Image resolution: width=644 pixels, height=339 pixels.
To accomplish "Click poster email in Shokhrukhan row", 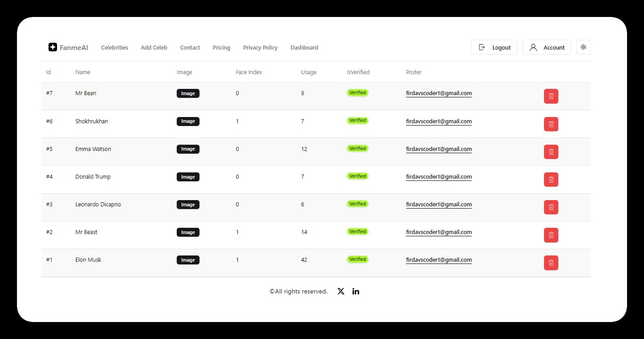I will tap(439, 121).
